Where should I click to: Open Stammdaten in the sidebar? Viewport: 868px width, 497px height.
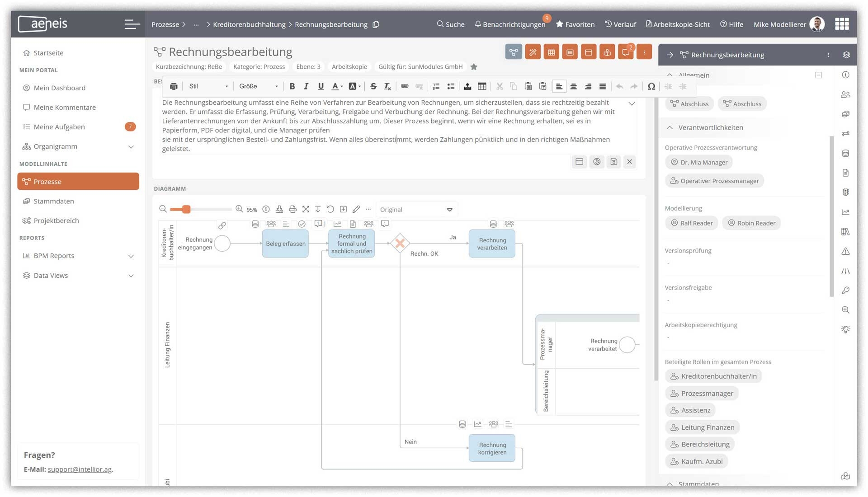pos(54,201)
